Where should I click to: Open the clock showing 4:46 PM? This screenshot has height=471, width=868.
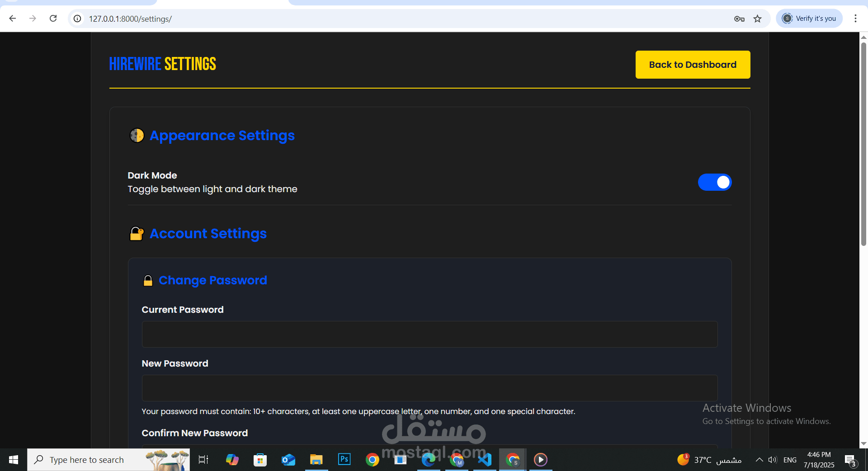(819, 460)
